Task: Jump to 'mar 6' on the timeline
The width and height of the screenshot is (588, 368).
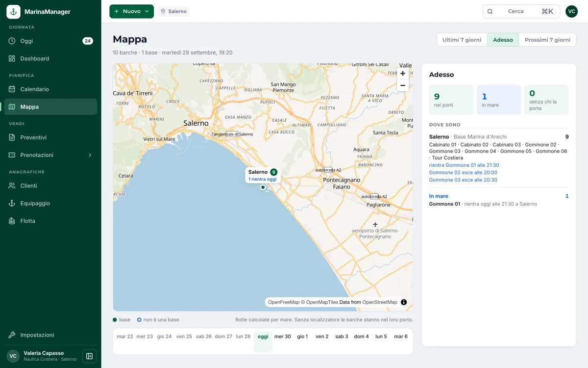Action: [x=401, y=341]
